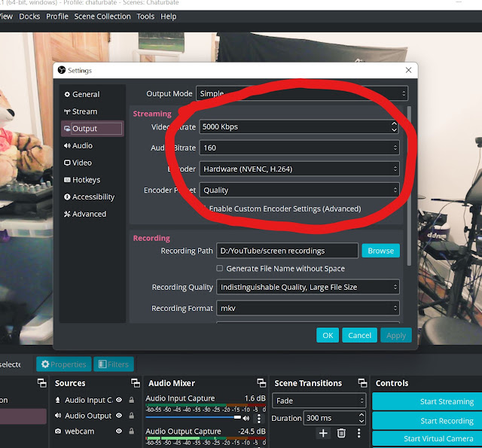Screen dimensions: 482x448
Task: Open the Docks menu
Action: click(x=29, y=17)
